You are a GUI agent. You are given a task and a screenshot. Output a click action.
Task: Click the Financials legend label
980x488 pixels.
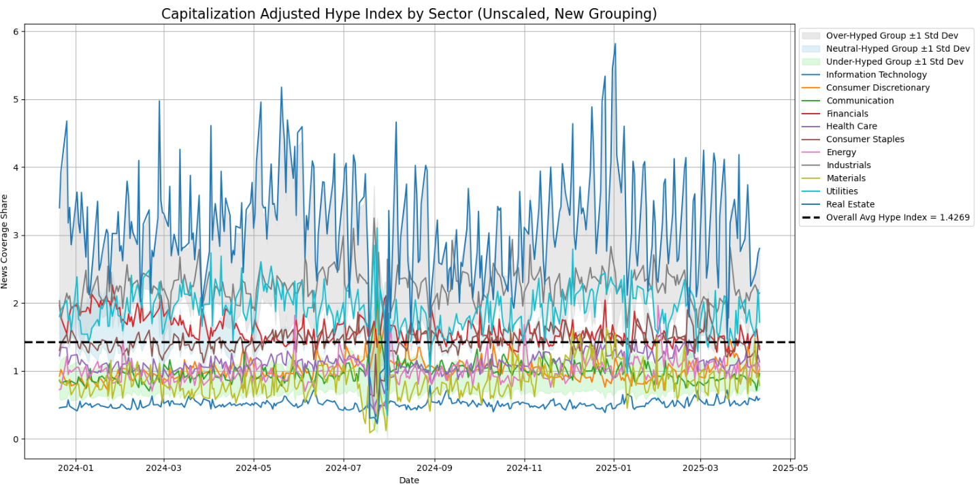point(847,114)
